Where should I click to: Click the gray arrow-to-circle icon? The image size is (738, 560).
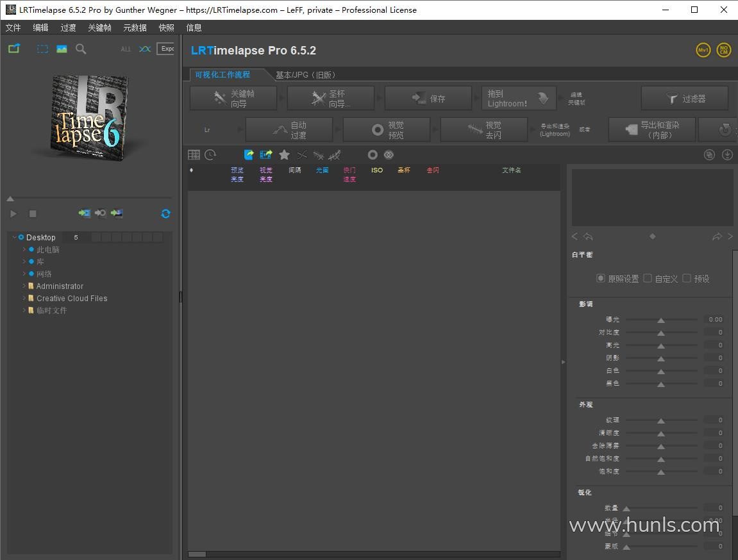tap(100, 213)
